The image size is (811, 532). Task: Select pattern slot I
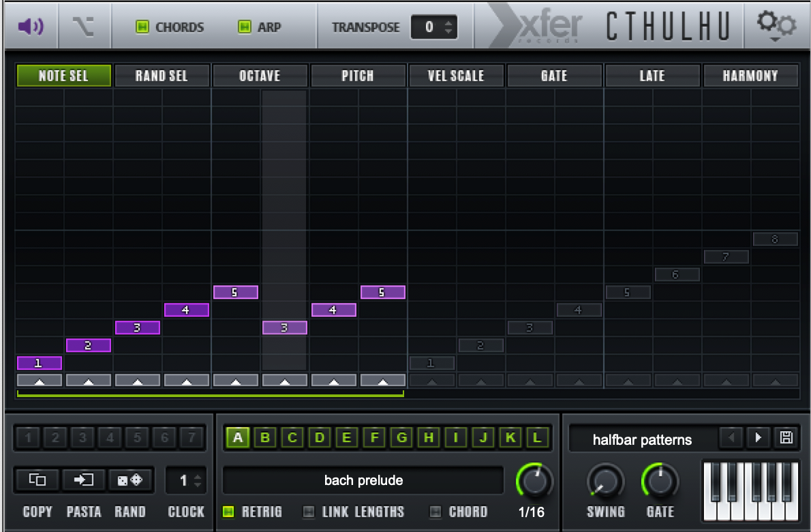click(456, 437)
